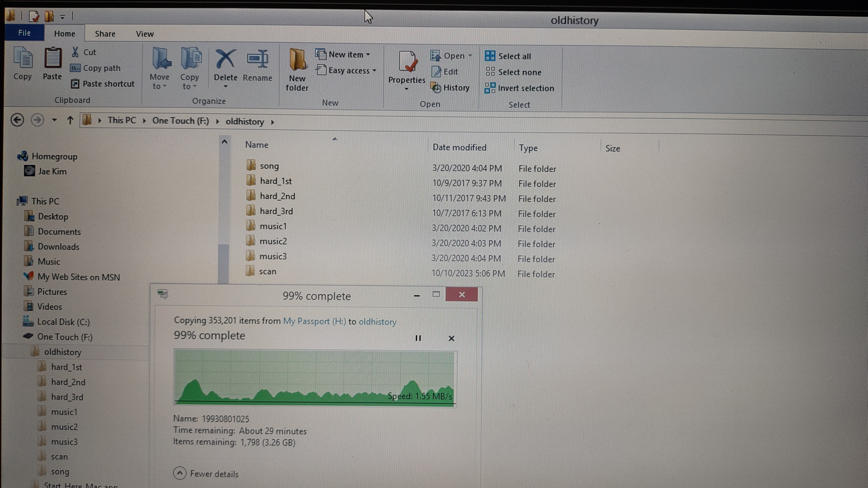Select the scan folder in file list

point(261,271)
